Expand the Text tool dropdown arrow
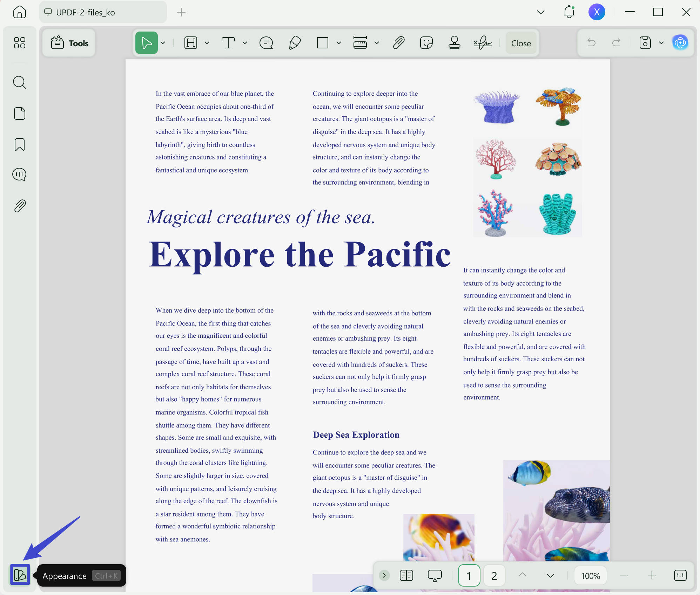The height and width of the screenshot is (595, 700). pos(245,43)
